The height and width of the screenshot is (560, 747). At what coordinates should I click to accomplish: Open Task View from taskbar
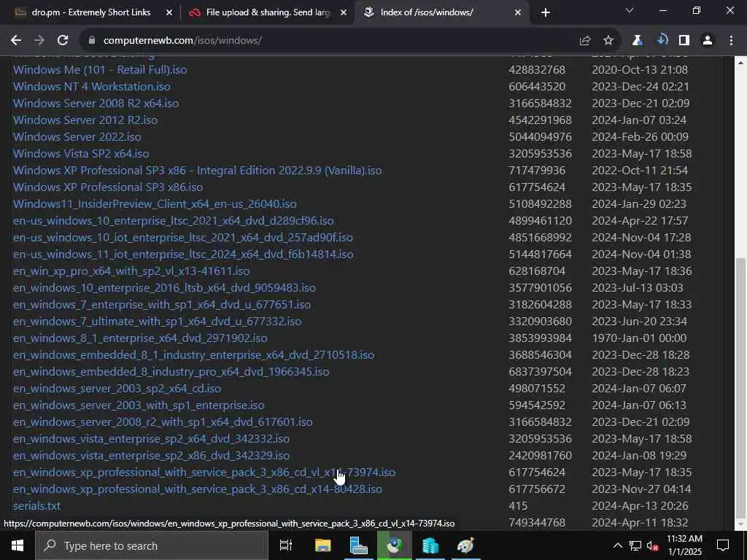[x=285, y=545]
